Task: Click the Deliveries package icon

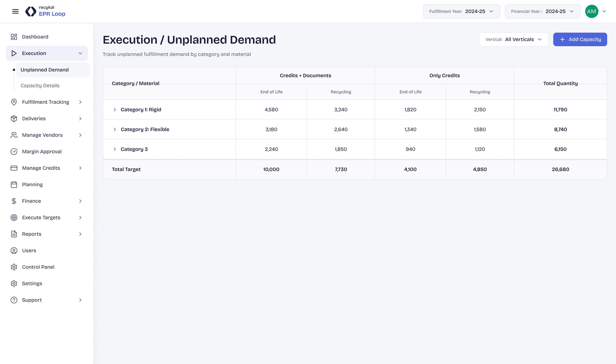Action: [x=14, y=118]
